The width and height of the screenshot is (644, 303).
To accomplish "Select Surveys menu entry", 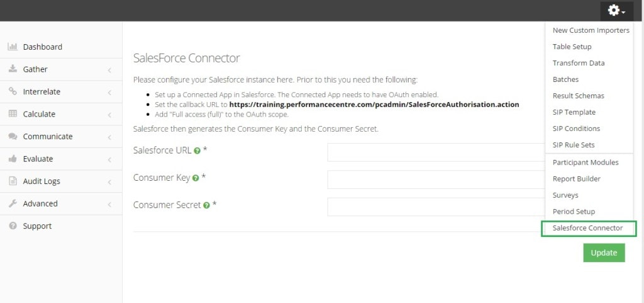I will tap(565, 195).
